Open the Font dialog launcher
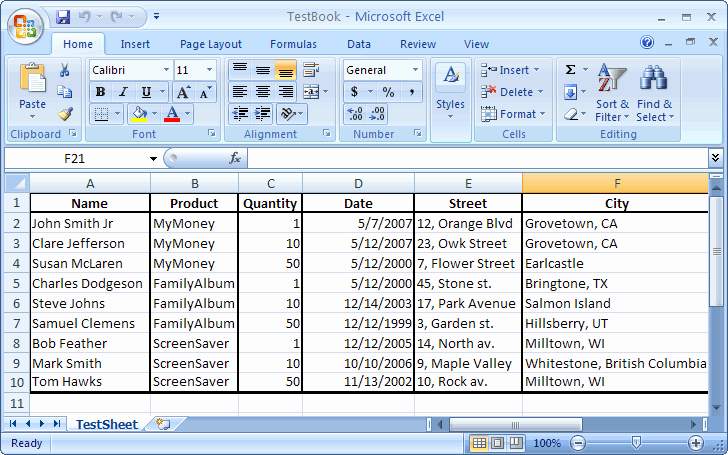 212,134
